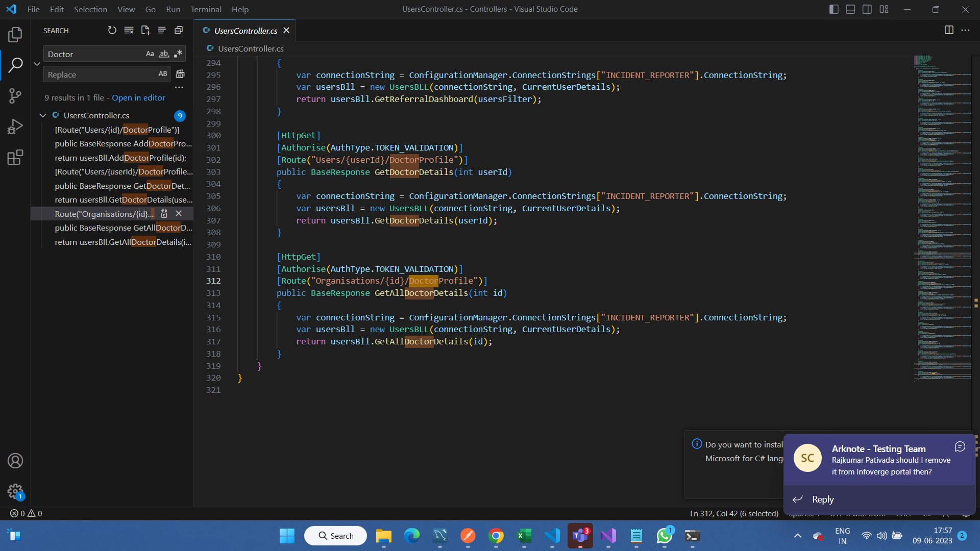This screenshot has height=551, width=980.
Task: Split the editor right
Action: [949, 30]
